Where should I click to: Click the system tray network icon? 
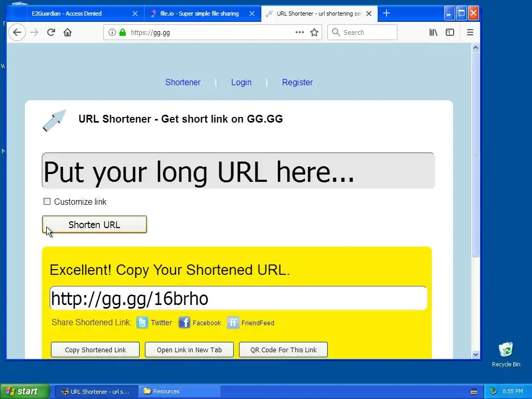(x=494, y=391)
